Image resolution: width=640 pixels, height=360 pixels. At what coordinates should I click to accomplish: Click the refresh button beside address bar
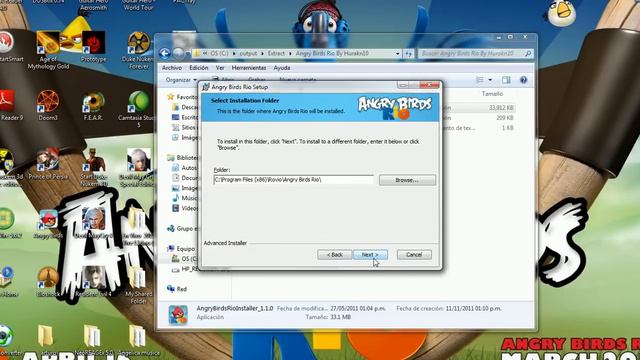point(408,53)
